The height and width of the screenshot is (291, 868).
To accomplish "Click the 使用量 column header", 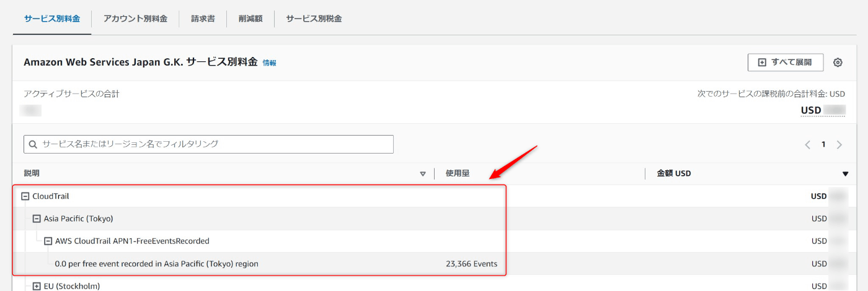I will point(458,173).
